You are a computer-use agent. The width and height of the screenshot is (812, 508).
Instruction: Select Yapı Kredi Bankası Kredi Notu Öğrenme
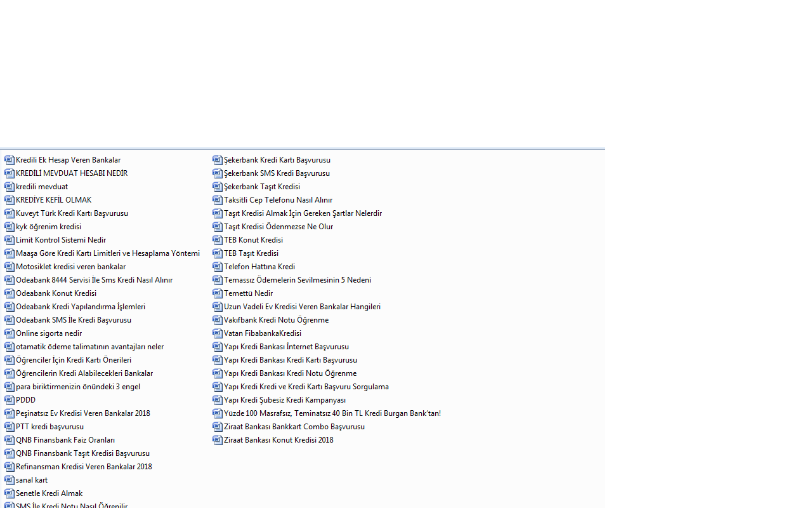290,373
